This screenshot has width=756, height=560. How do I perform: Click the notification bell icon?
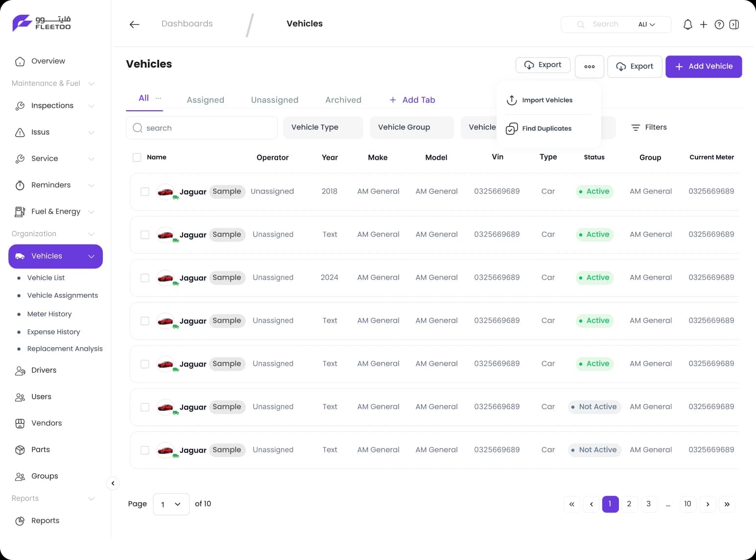[687, 24]
